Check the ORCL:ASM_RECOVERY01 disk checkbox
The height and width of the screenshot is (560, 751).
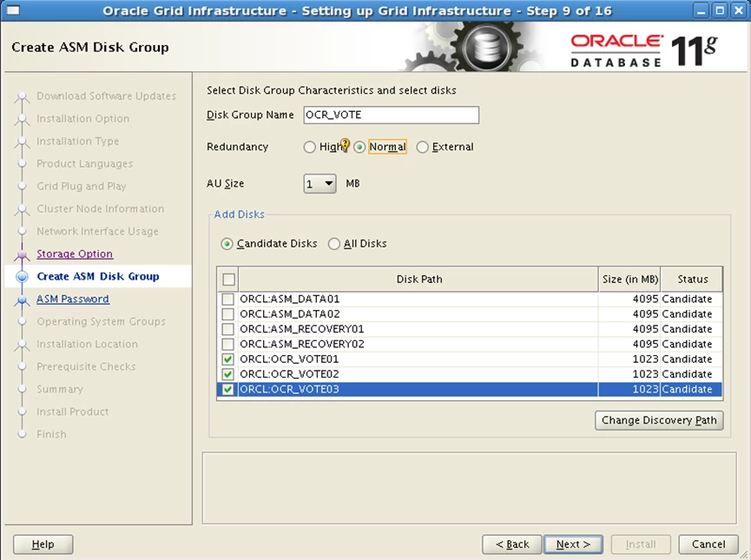pos(228,329)
